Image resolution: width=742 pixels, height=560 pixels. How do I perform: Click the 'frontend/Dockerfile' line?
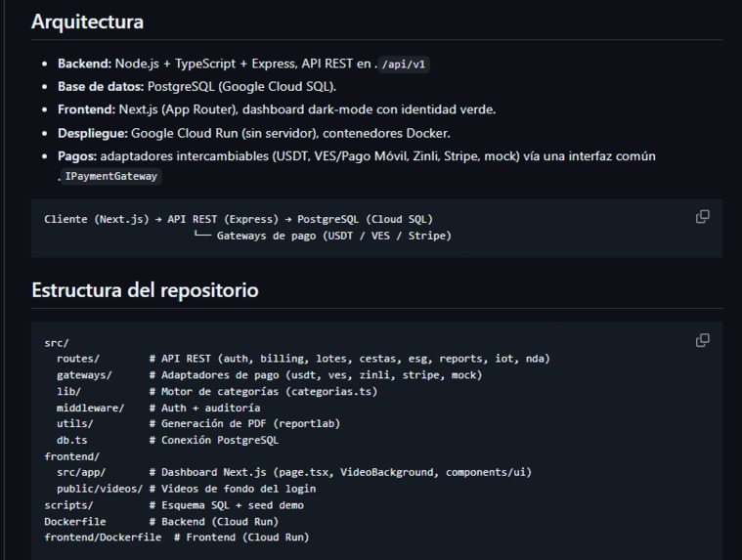pyautogui.click(x=177, y=538)
